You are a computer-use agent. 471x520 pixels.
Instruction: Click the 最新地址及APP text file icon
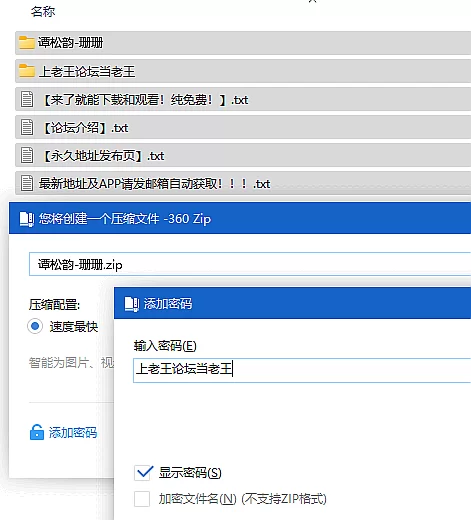click(27, 183)
